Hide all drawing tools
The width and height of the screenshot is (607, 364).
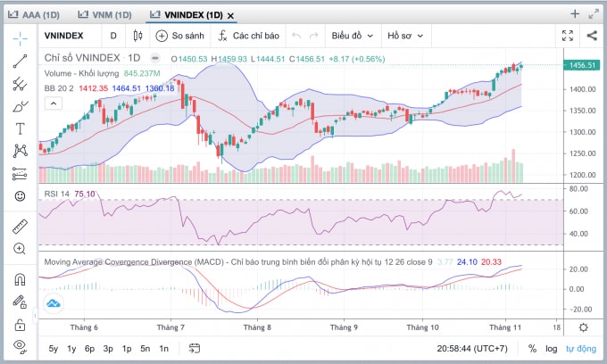[21, 346]
